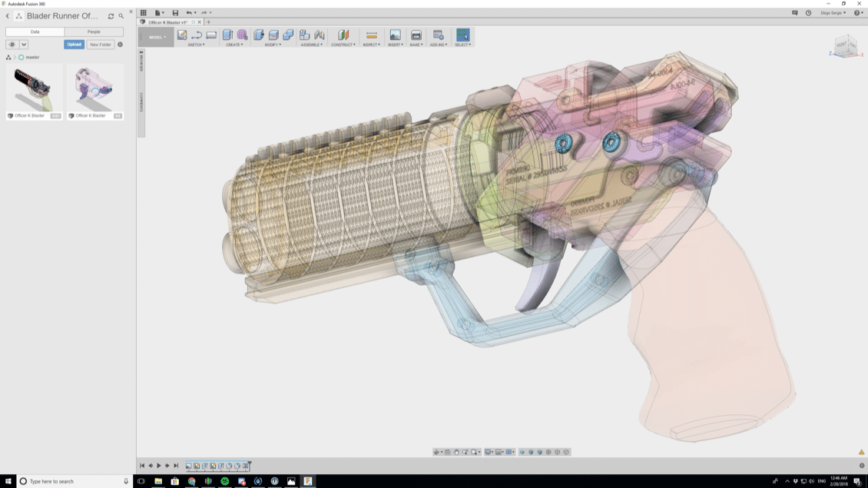Screen dimensions: 868x488
Task: Expand the INSERT menu dropdown
Action: tap(396, 45)
